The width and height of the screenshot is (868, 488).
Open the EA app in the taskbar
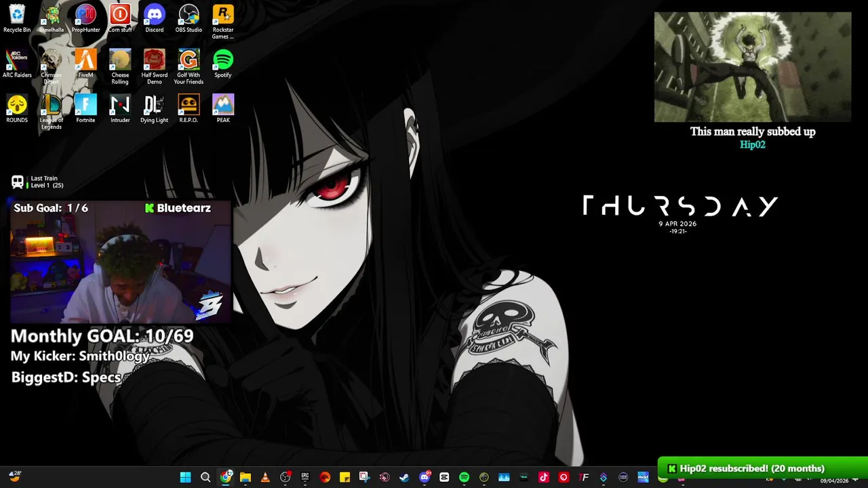tap(325, 477)
